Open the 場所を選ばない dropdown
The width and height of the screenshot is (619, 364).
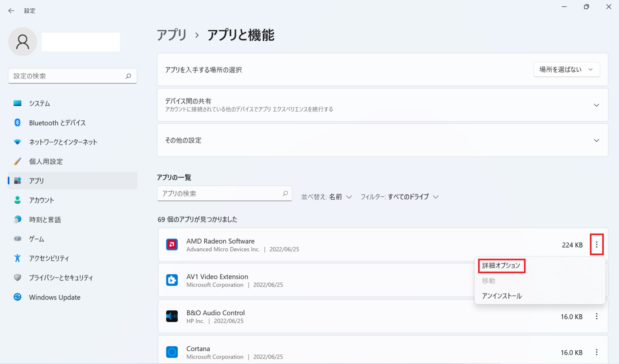click(x=566, y=70)
